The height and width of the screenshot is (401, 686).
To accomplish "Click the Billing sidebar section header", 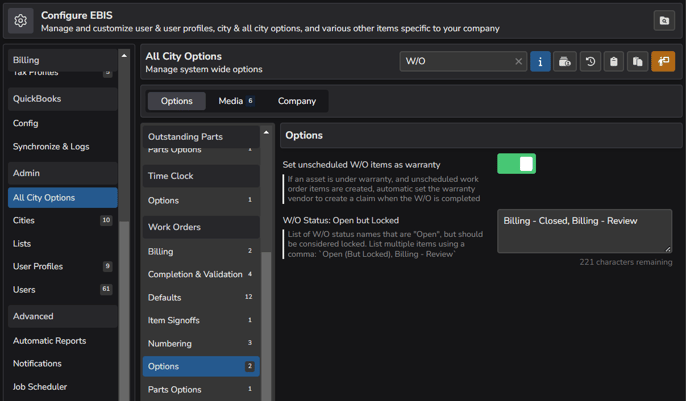I will tap(63, 60).
